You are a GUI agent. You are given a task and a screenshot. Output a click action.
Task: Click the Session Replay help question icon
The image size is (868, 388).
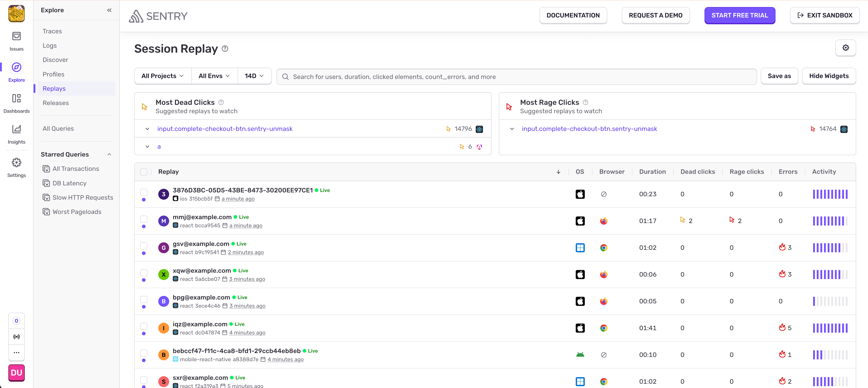tap(225, 49)
